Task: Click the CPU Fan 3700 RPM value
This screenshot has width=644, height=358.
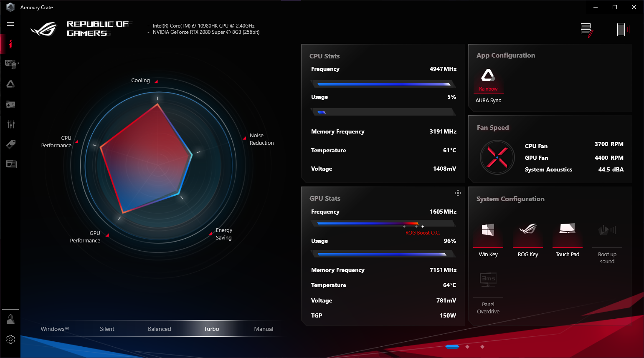Action: (609, 144)
